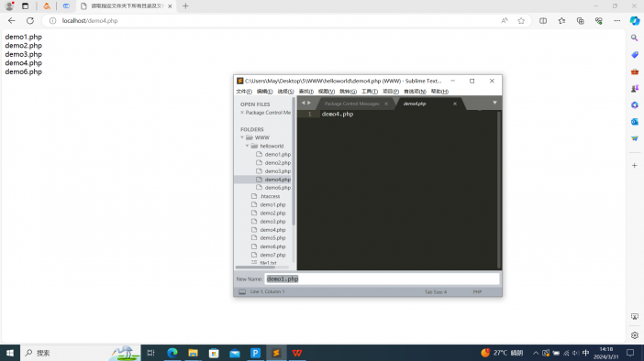Screen dimensions: 644x361
Task: Click the sidebar horizontal scrollbar in Sublime
Action: pos(255,268)
